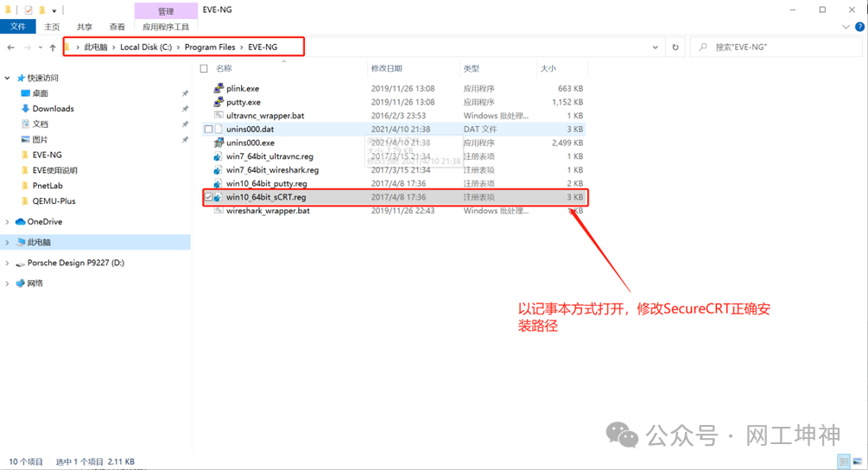The width and height of the screenshot is (868, 470).
Task: Click the wireshark_wrapper.bat file icon
Action: (x=219, y=210)
